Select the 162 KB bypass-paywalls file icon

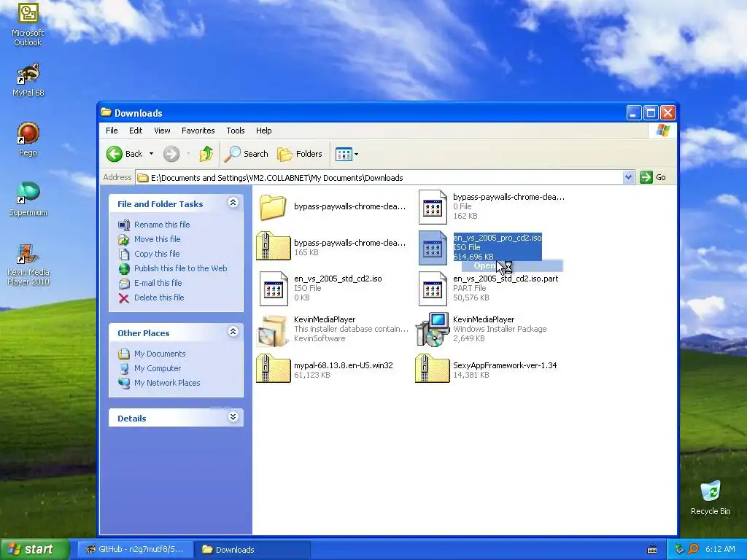433,206
